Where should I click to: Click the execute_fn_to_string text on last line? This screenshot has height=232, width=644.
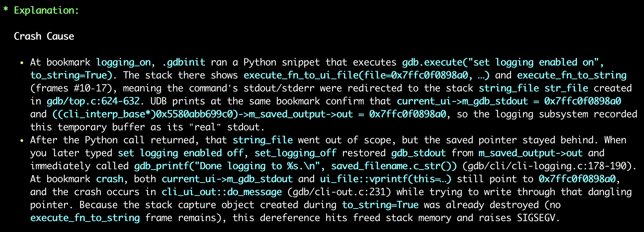point(85,218)
